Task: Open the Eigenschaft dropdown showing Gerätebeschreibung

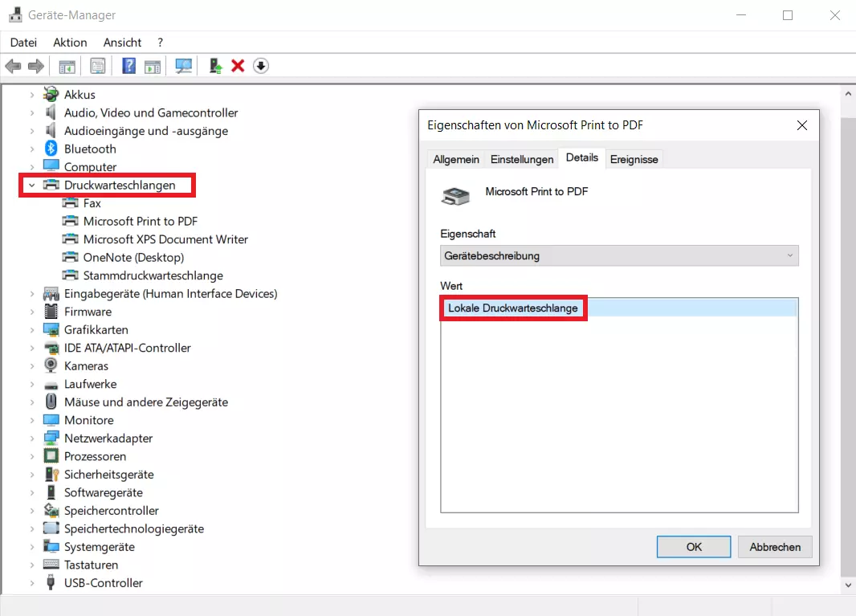Action: tap(619, 255)
